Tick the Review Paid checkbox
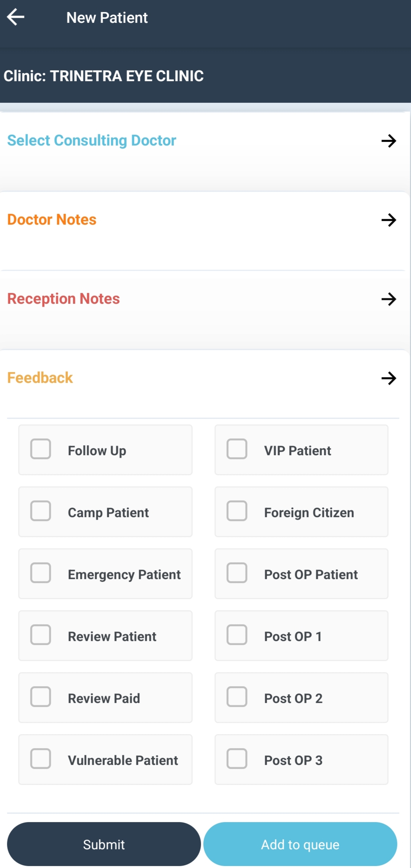 (x=41, y=697)
